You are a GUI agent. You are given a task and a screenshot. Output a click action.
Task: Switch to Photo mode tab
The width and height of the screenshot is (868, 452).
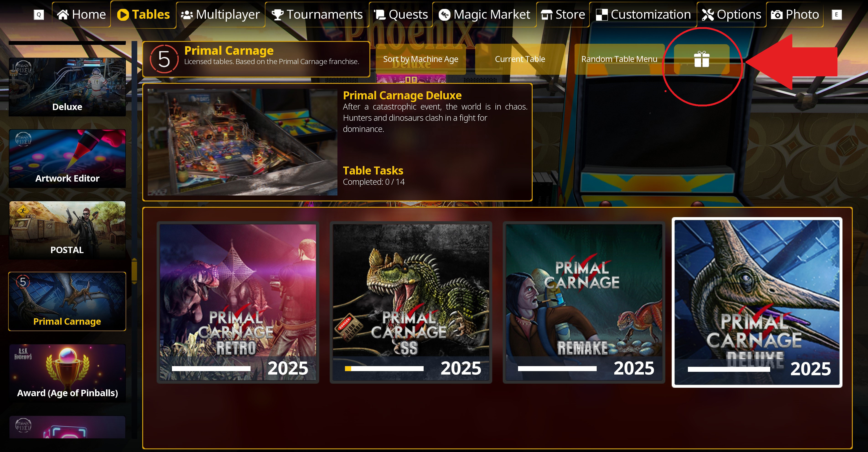795,15
